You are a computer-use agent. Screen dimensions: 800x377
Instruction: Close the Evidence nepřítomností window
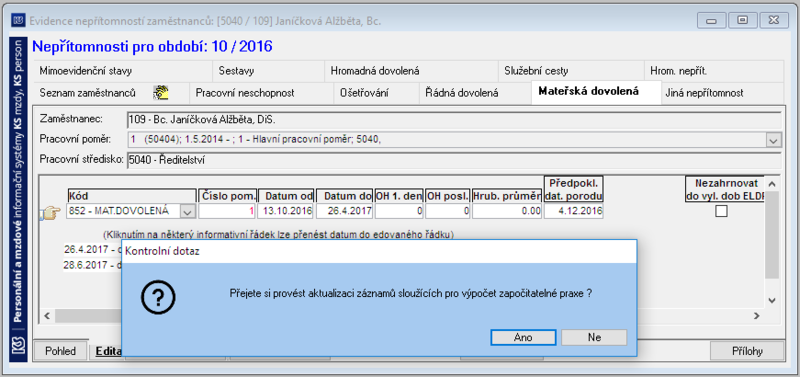point(774,20)
